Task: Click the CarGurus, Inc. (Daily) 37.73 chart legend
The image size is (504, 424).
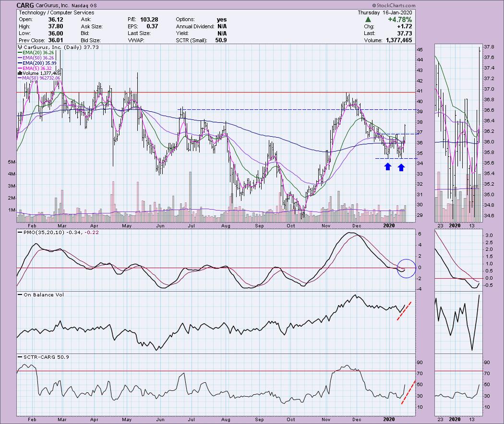Action: (x=58, y=47)
